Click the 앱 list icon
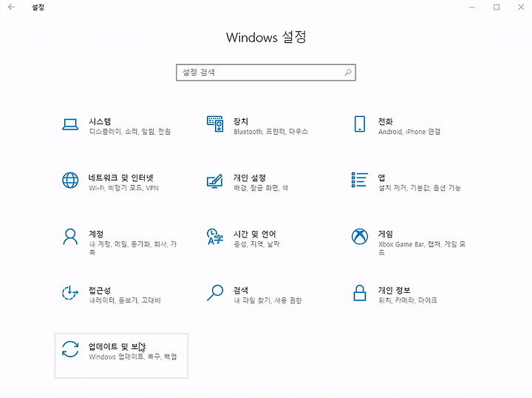Screen dimensions: 532x398 pos(360,180)
